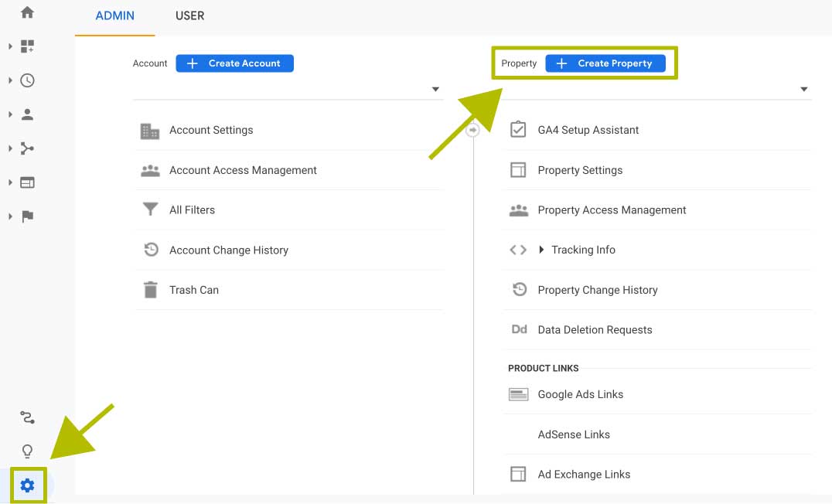
Task: Click the Create Property button
Action: [605, 63]
